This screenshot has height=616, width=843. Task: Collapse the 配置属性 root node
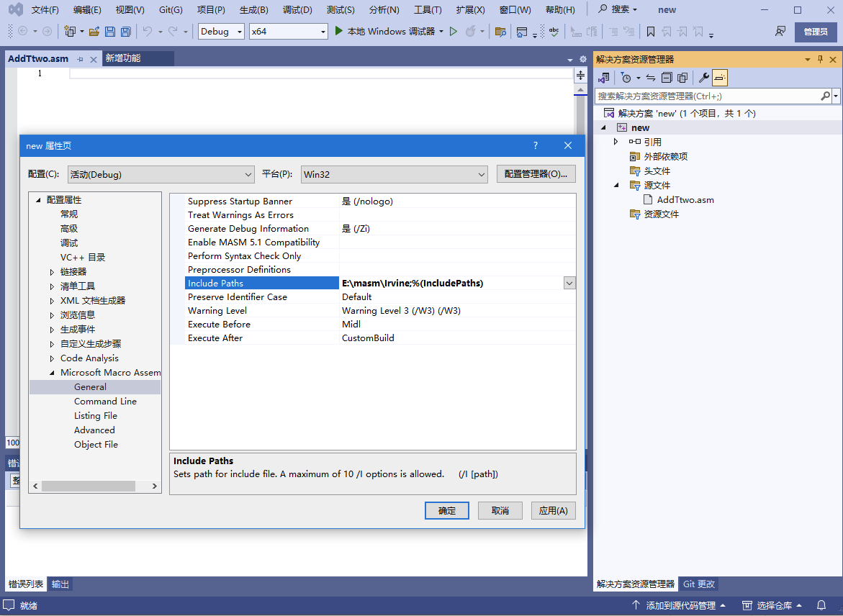[x=38, y=200]
